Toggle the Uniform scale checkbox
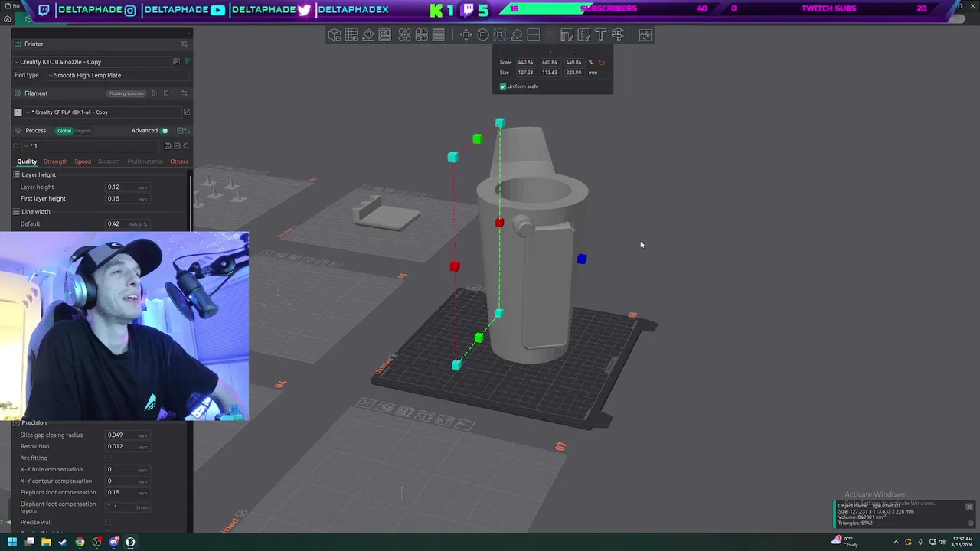Image resolution: width=980 pixels, height=551 pixels. [x=503, y=86]
